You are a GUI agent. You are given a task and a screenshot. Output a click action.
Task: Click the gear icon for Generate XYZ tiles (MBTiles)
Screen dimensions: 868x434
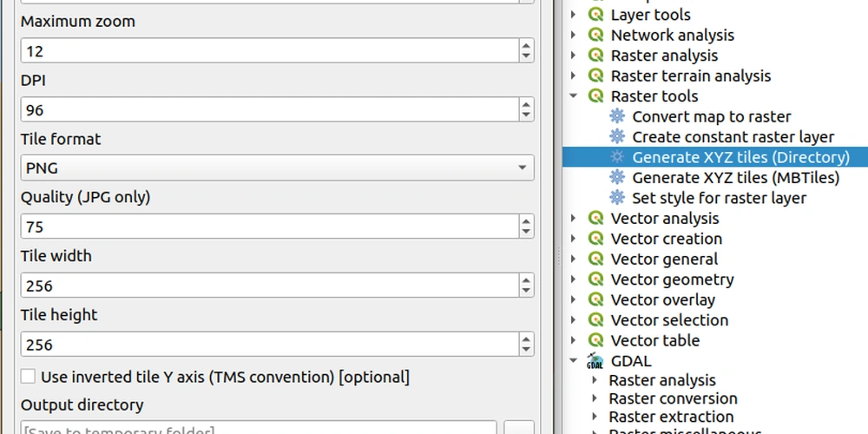click(x=617, y=177)
